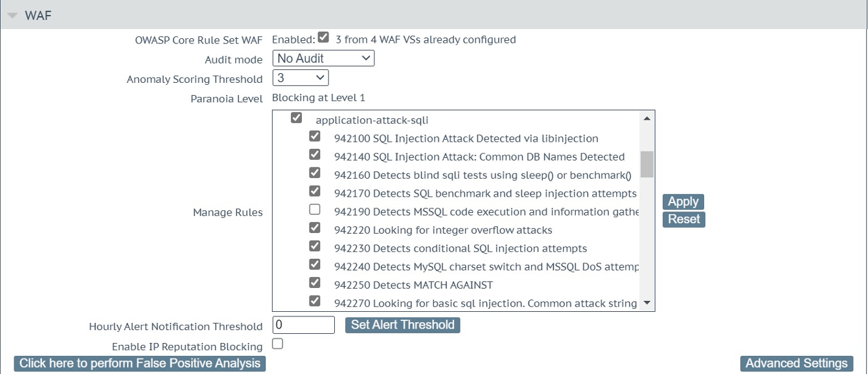Toggle rule 942250 Detects MATCH AGAINST

click(315, 283)
